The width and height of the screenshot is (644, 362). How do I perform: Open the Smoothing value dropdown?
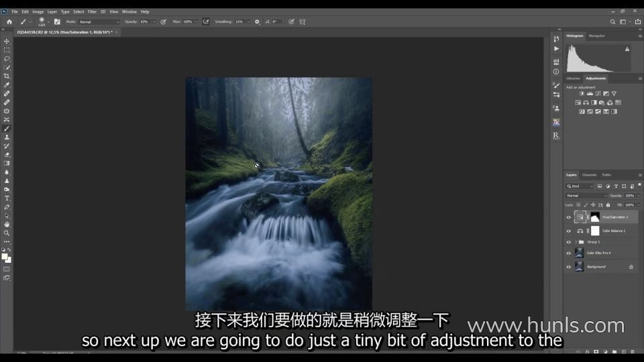tap(248, 21)
